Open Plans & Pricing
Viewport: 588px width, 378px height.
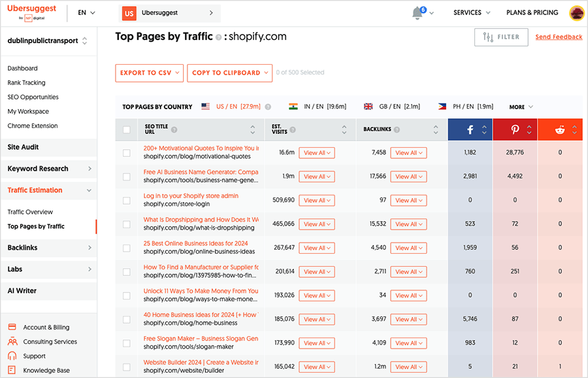532,13
